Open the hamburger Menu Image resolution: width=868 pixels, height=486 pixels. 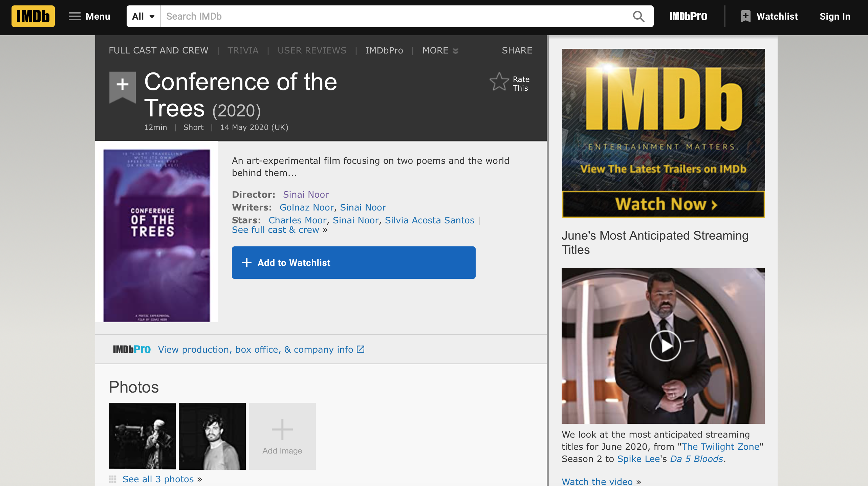89,16
